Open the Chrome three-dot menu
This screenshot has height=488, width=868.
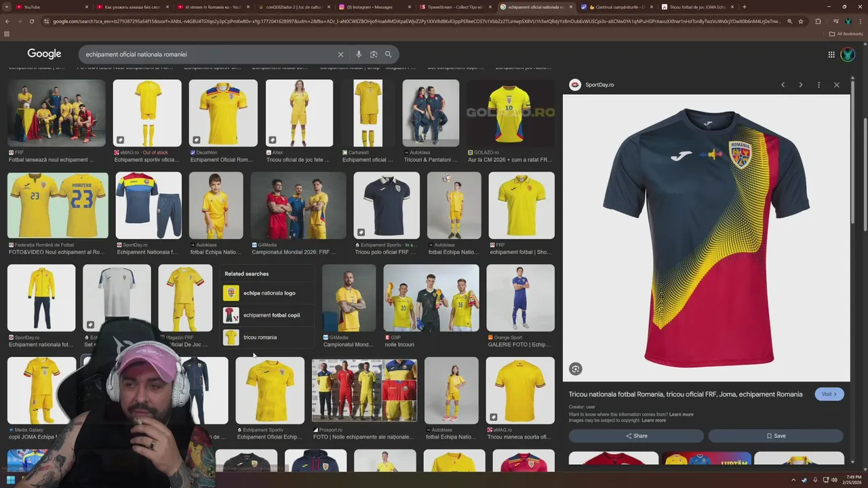[860, 21]
